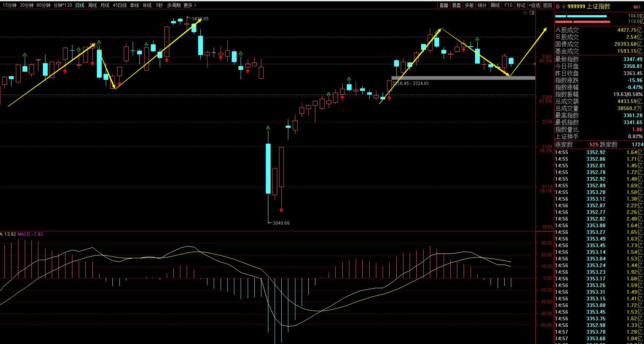This screenshot has width=644, height=344.
Task: Switch to the 15分钟 period tab
Action: [x=10, y=5]
